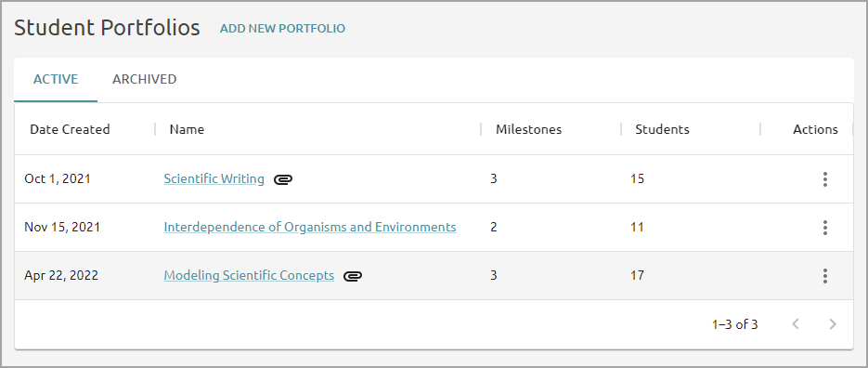The width and height of the screenshot is (868, 368).
Task: Sort by the Name column header
Action: tap(187, 129)
